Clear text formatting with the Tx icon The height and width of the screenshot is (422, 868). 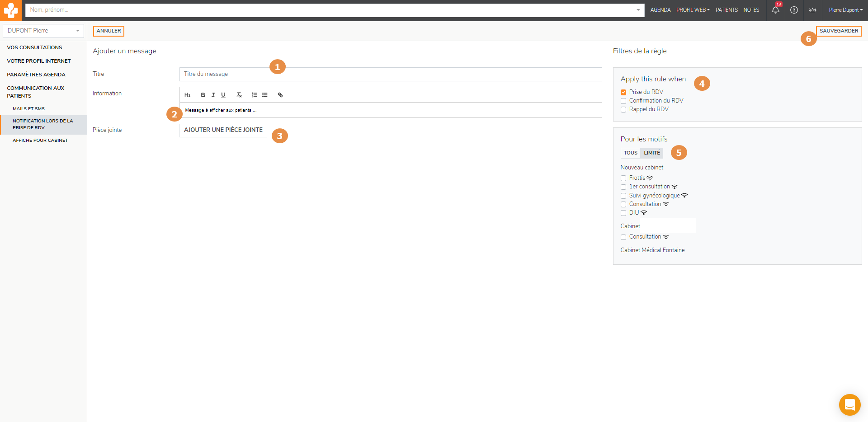coord(239,95)
